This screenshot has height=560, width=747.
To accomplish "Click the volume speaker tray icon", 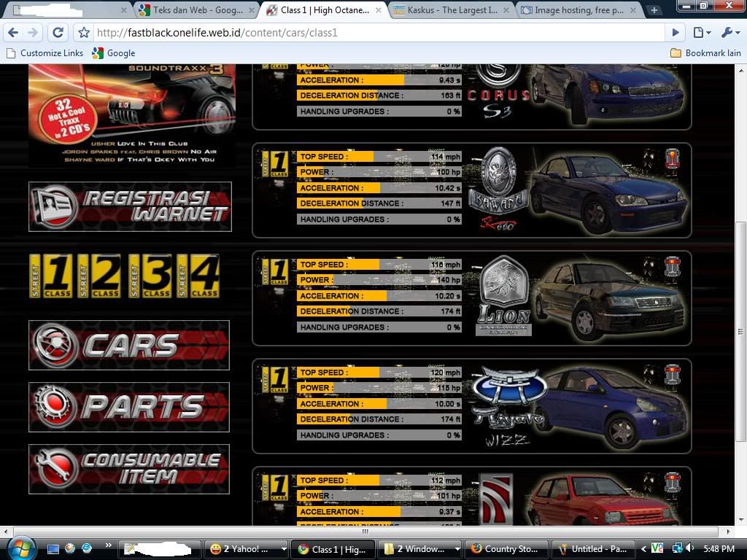I will coord(689,548).
